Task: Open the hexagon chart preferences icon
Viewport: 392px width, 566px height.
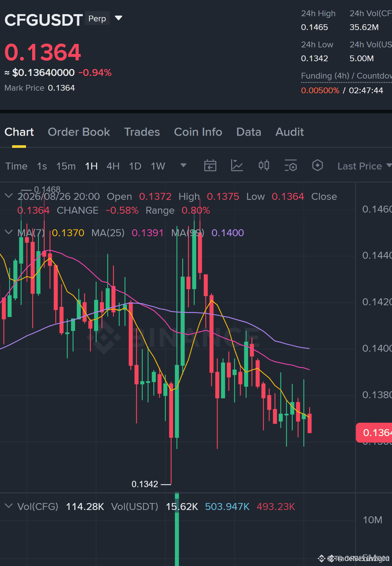Action: point(318,165)
